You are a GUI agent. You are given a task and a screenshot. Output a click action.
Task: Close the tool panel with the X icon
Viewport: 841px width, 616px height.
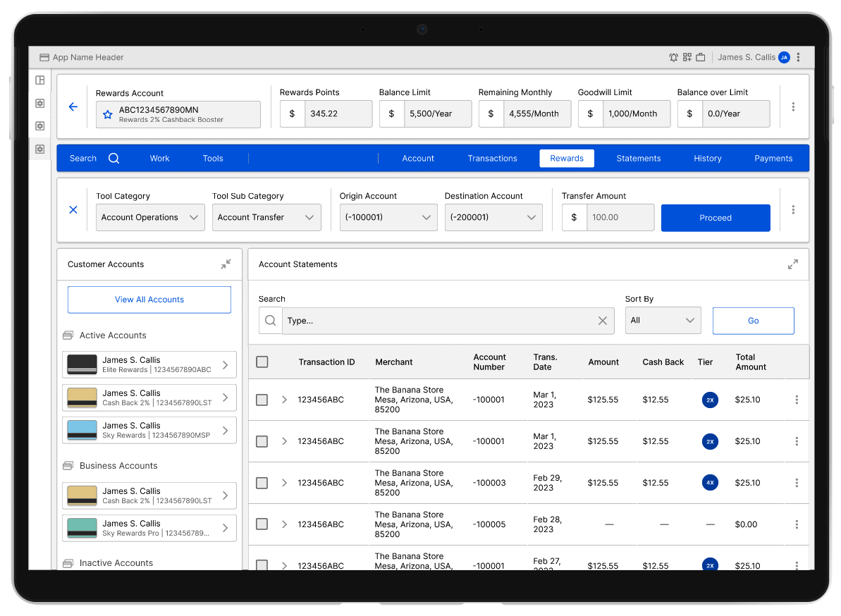73,210
